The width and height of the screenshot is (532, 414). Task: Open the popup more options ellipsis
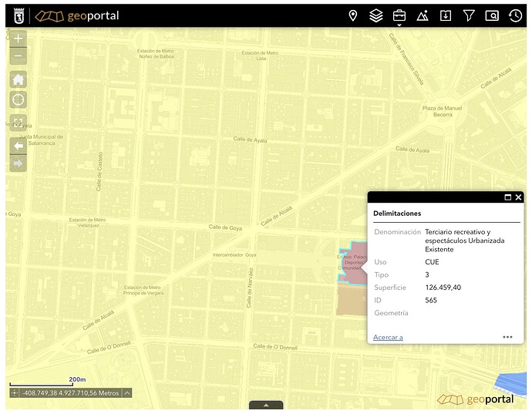pyautogui.click(x=507, y=337)
